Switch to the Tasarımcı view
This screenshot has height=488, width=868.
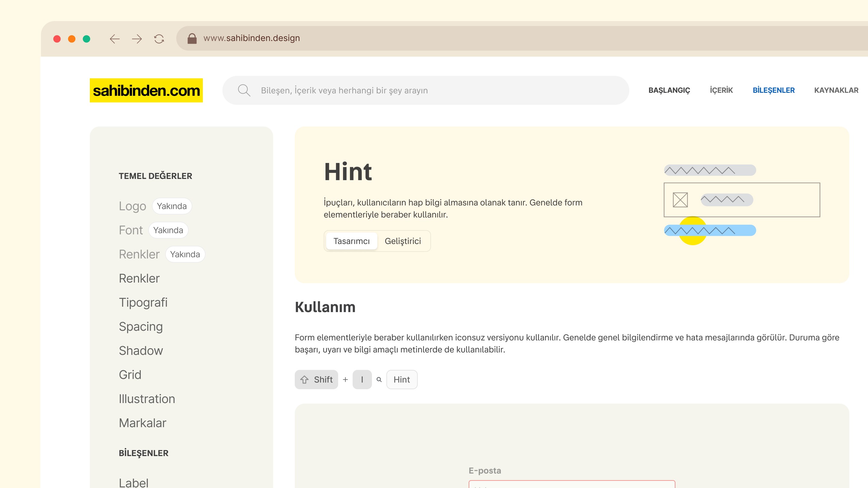coord(351,241)
